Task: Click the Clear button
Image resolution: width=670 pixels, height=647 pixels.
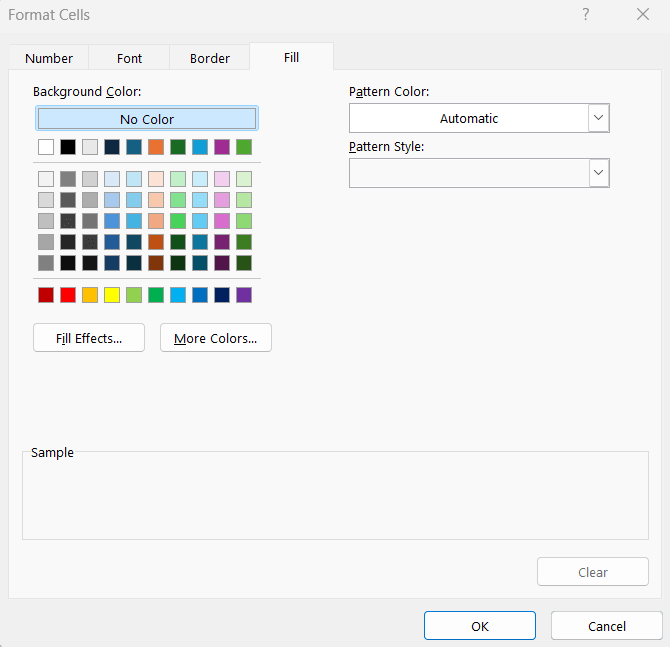Action: (593, 571)
